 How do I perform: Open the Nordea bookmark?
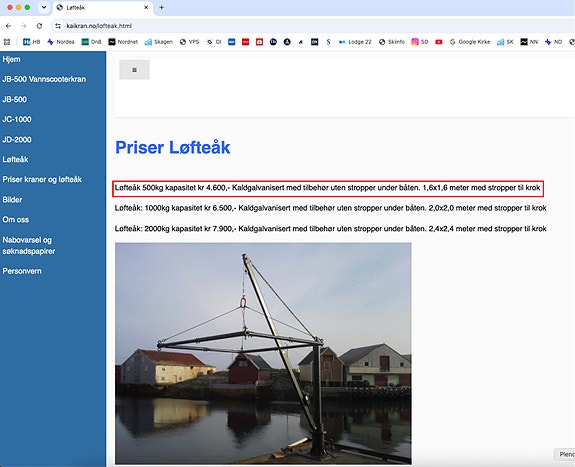point(61,42)
